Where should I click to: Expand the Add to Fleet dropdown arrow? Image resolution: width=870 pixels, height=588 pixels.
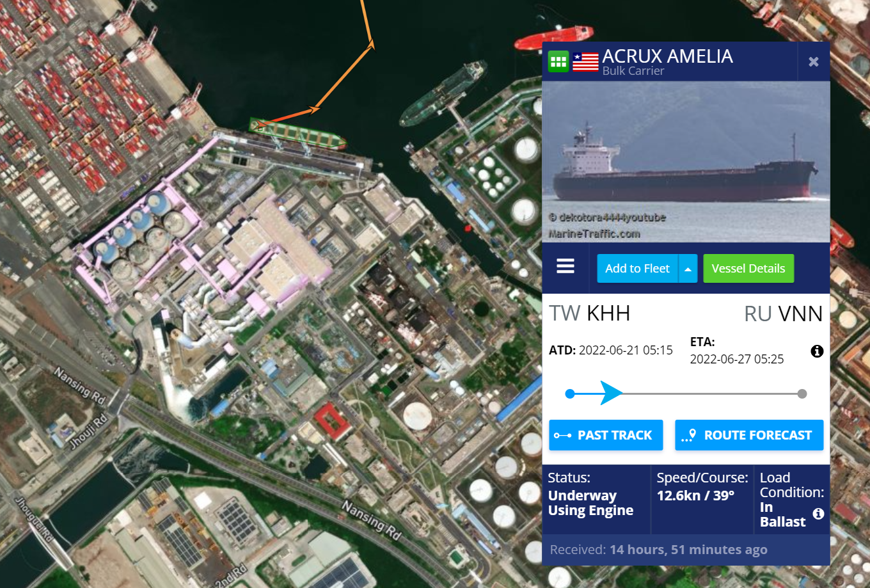click(688, 269)
